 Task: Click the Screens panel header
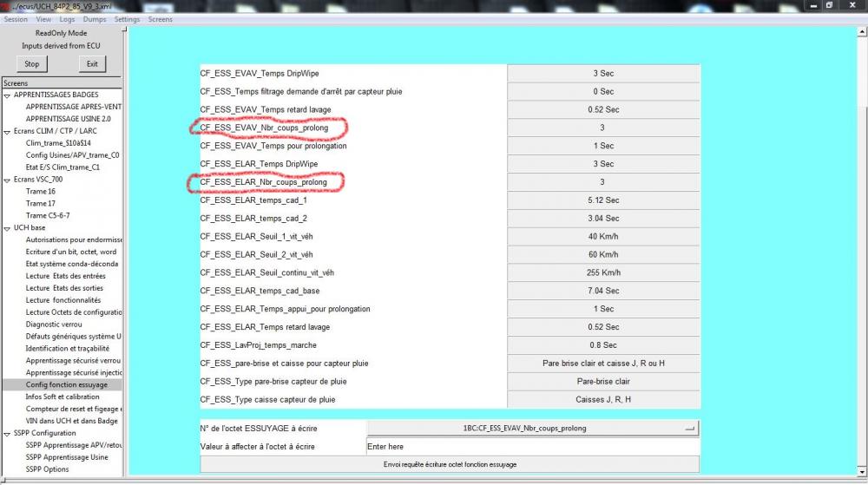click(x=62, y=83)
